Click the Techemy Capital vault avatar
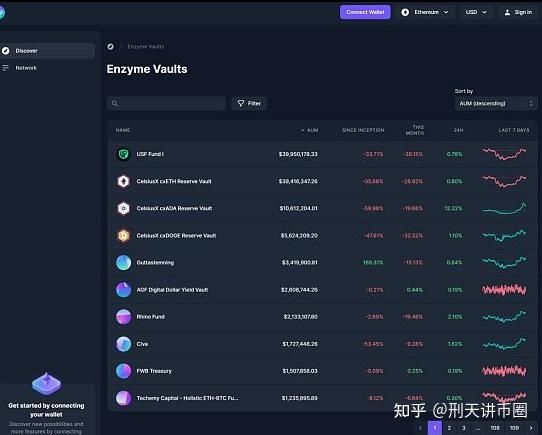This screenshot has width=542, height=435. point(123,398)
